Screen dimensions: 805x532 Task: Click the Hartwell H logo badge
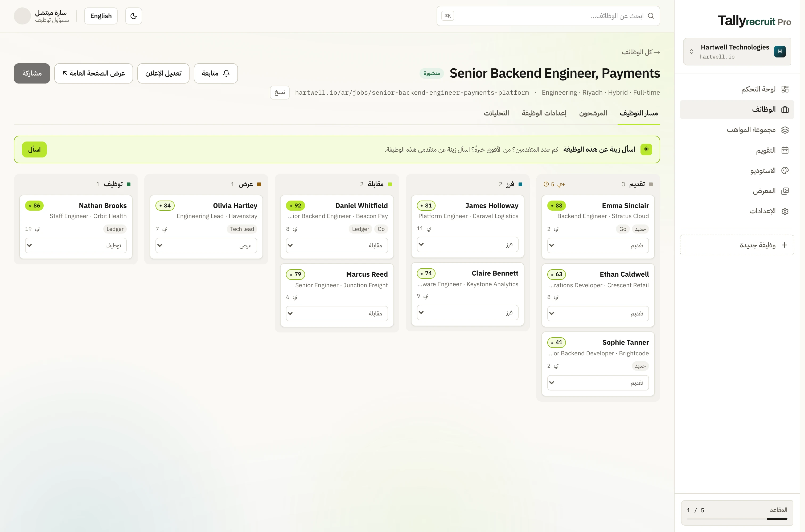(x=780, y=52)
